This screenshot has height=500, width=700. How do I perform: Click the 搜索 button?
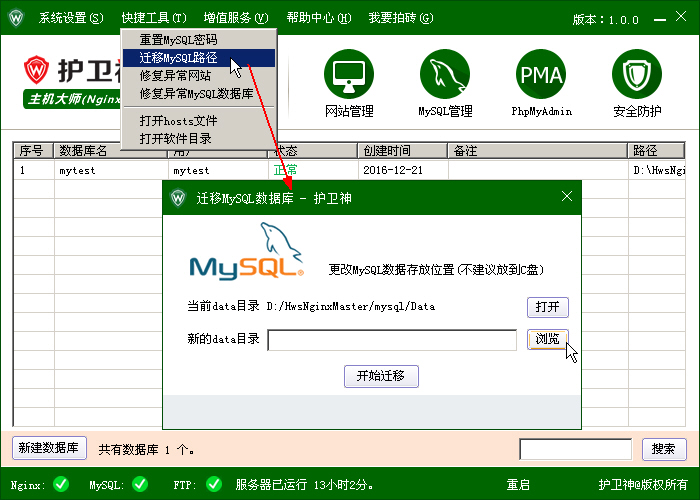click(664, 449)
